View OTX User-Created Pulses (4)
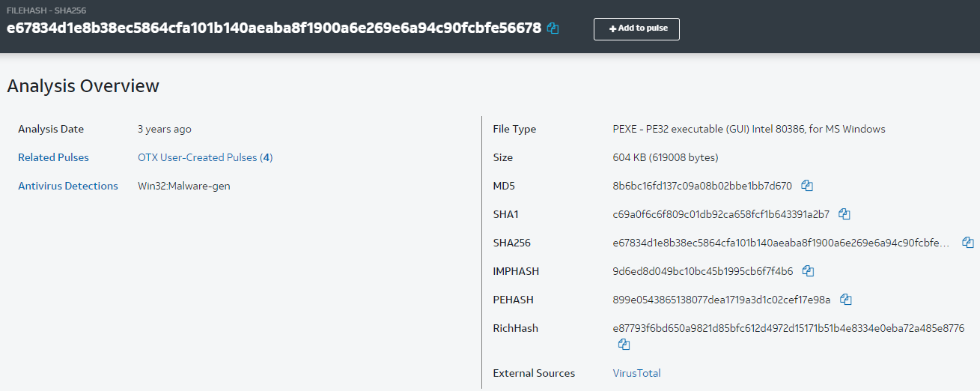This screenshot has width=980, height=391. (205, 157)
